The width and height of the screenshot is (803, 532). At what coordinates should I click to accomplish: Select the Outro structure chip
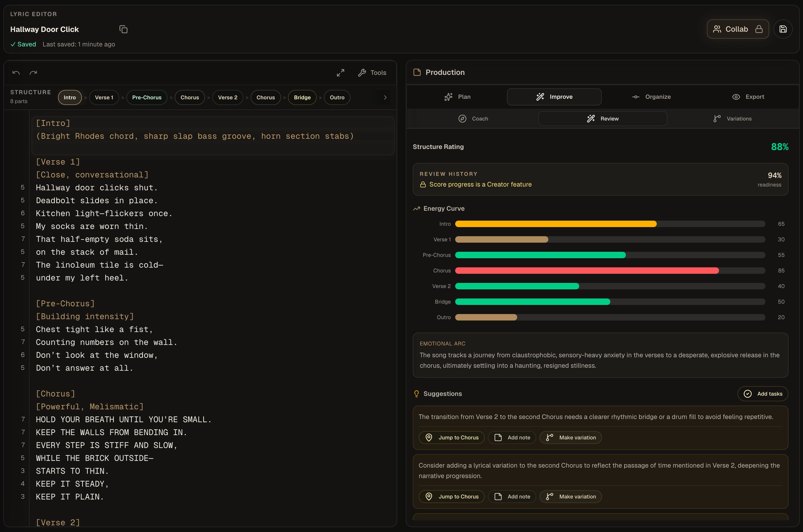(x=337, y=97)
